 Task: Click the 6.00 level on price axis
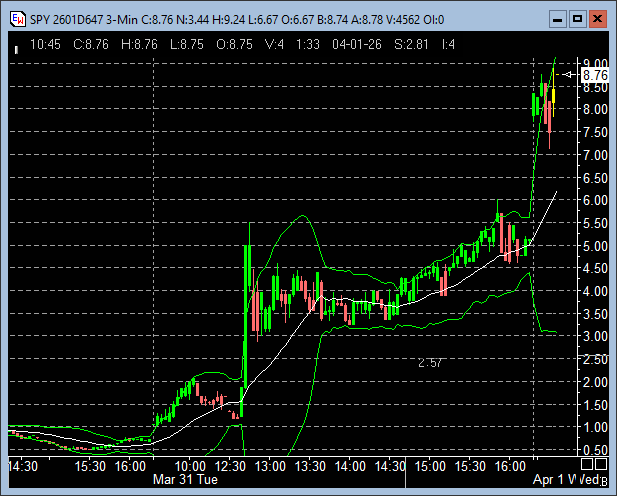tap(595, 200)
